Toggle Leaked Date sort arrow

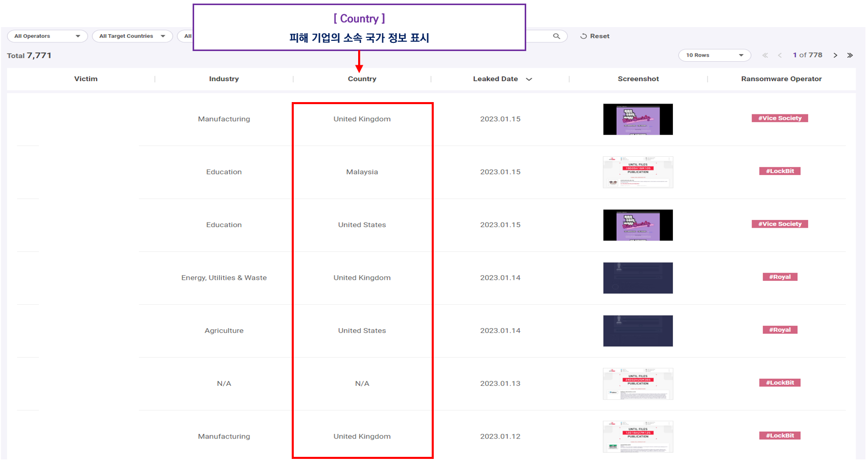(529, 79)
